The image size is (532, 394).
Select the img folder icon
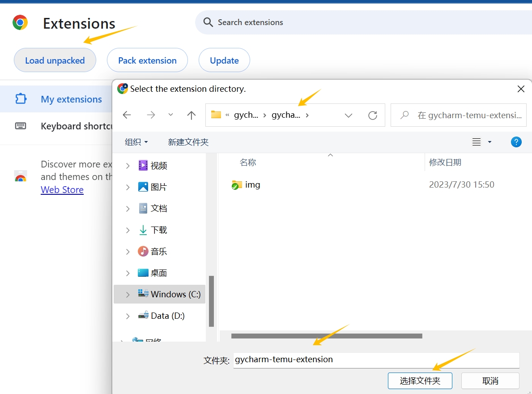(237, 185)
